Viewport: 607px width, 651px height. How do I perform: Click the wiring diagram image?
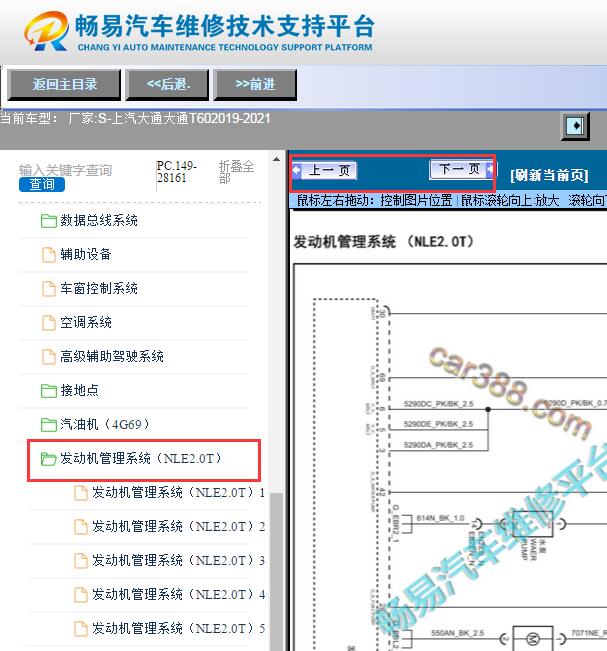coord(450,457)
